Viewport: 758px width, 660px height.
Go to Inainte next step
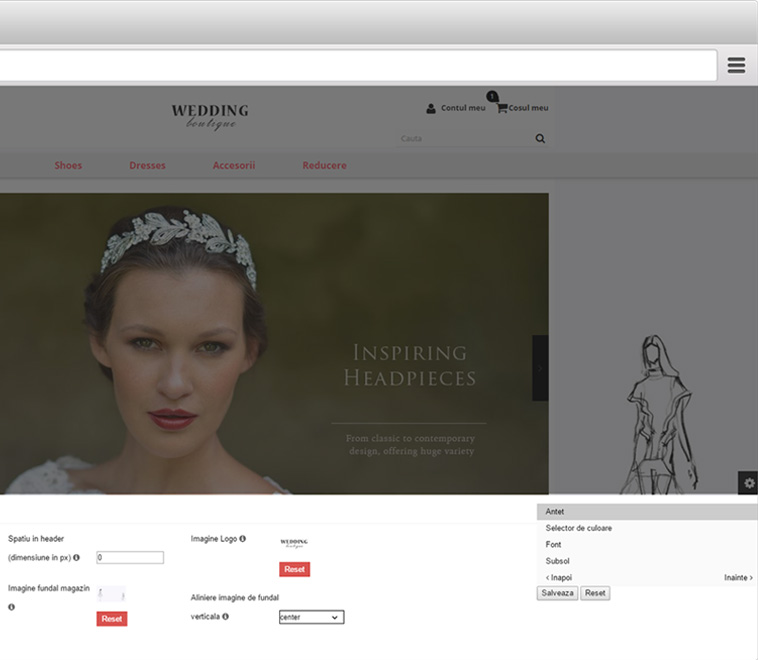click(737, 578)
